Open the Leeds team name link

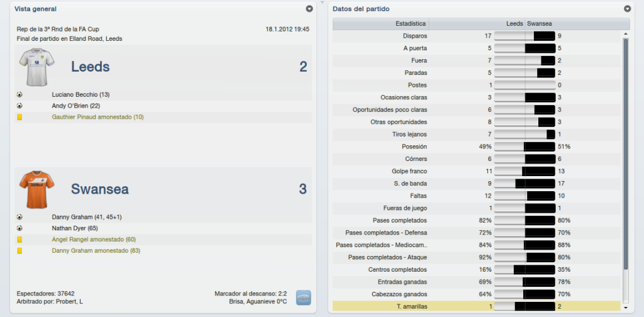[x=91, y=67]
